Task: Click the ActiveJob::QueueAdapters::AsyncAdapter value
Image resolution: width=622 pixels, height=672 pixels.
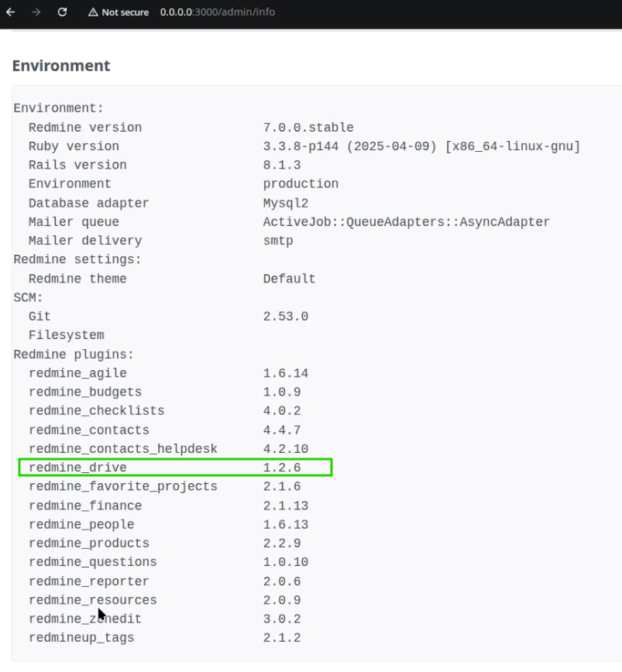Action: click(407, 221)
